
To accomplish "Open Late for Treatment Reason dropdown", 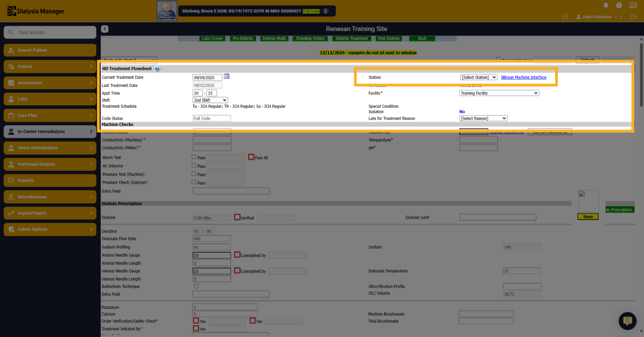I will [483, 118].
